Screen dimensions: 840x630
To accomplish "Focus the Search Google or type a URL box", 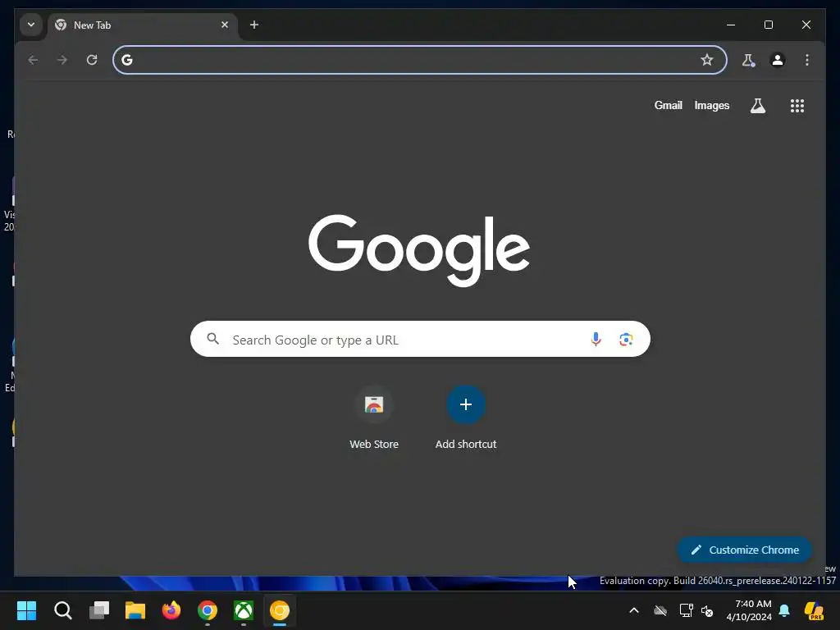I will point(420,339).
